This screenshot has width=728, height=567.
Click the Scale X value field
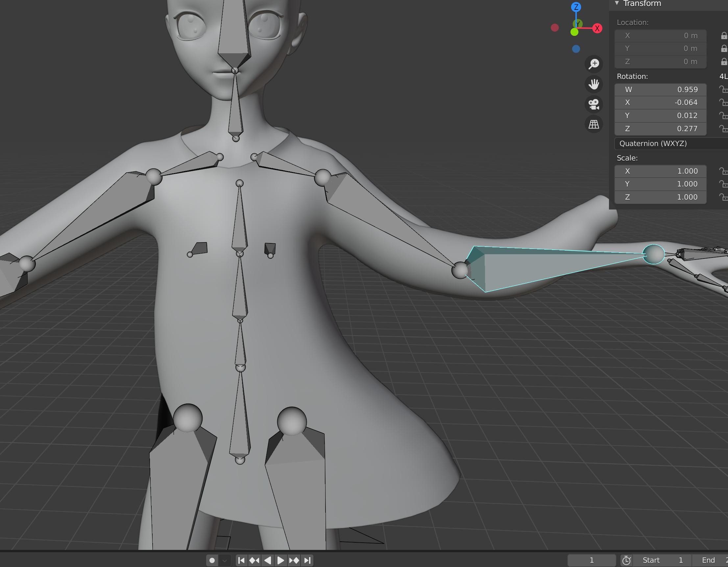coord(660,171)
